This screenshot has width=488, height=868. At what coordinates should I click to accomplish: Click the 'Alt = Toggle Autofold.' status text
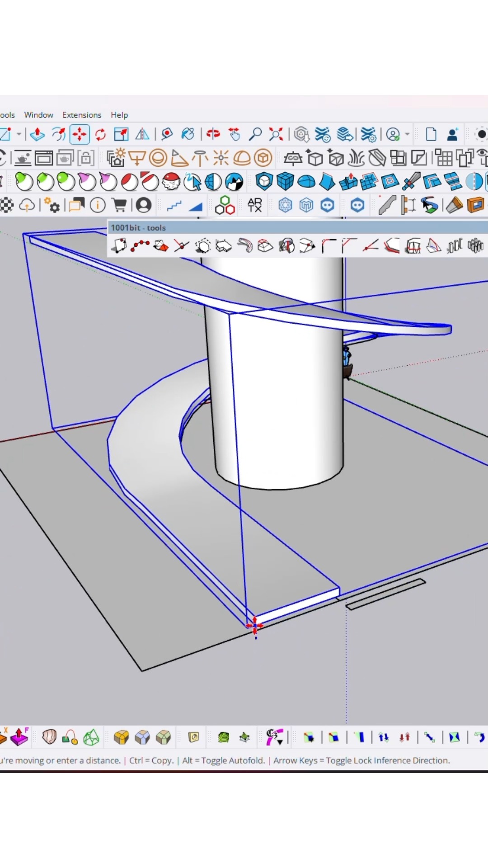point(224,760)
